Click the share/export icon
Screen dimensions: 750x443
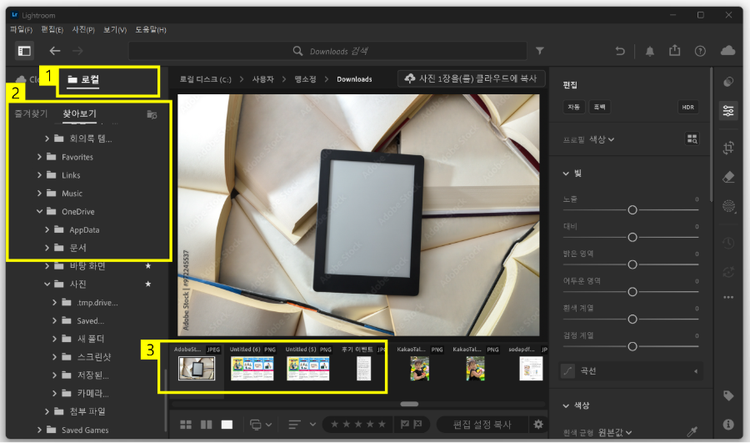click(x=674, y=50)
